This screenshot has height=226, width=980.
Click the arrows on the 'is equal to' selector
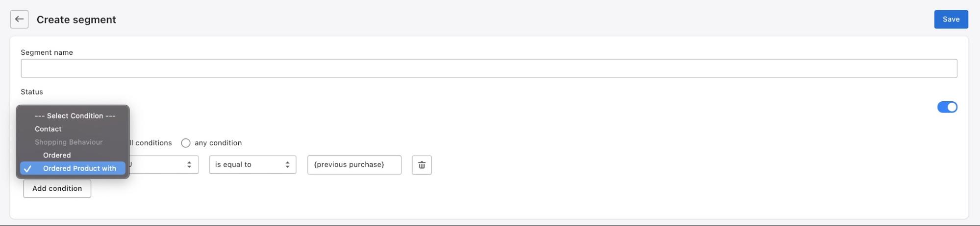(x=287, y=165)
